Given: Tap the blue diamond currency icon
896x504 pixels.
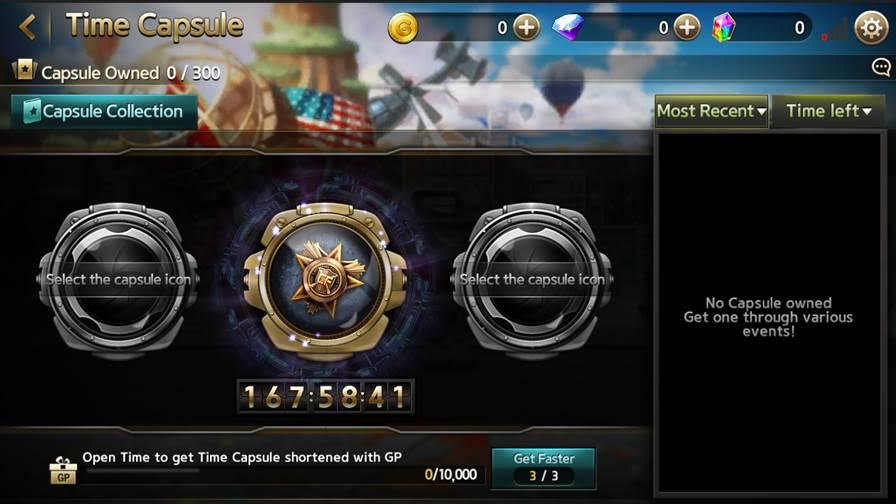Looking at the screenshot, I should click(x=569, y=27).
